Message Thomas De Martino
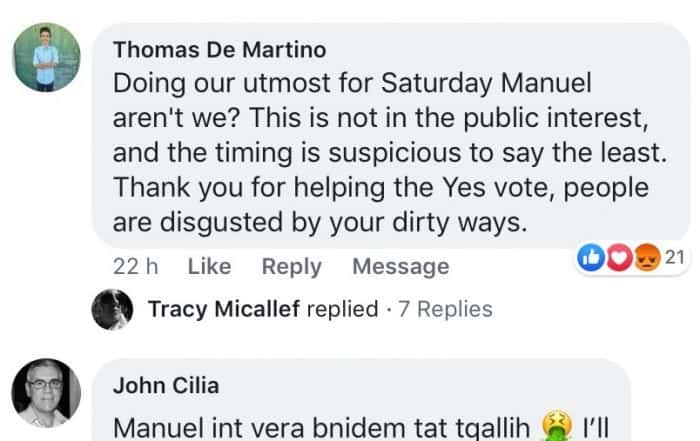The width and height of the screenshot is (700, 441). 400,267
